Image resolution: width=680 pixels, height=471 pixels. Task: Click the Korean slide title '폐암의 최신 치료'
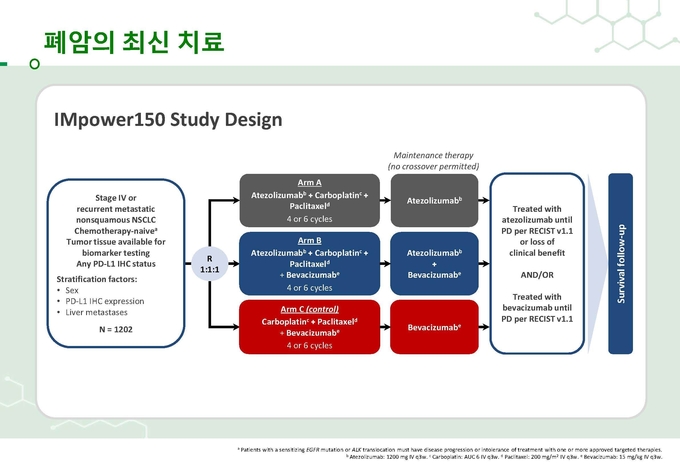coord(134,43)
